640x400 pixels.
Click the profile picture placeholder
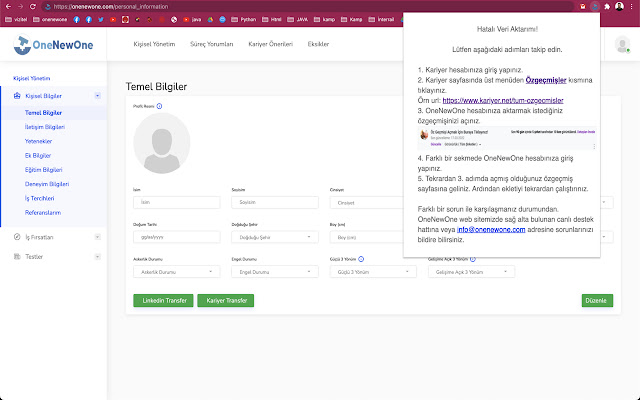coord(162,143)
